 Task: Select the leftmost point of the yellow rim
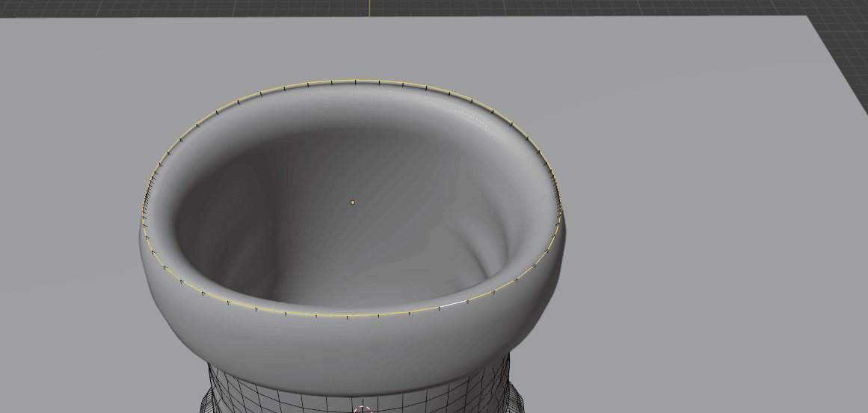143,217
